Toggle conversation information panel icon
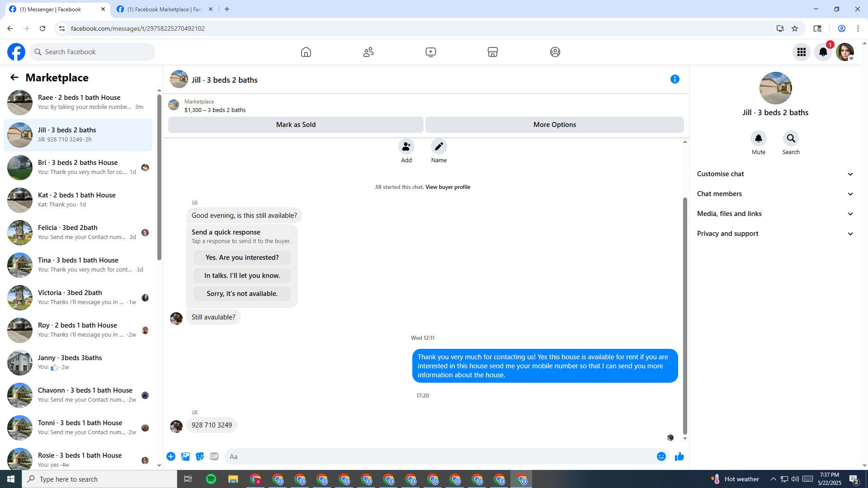Screen dimensions: 868x488 (x=675, y=80)
